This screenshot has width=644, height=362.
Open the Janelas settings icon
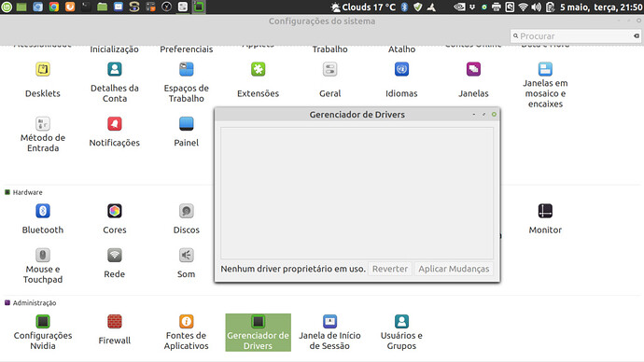click(473, 69)
